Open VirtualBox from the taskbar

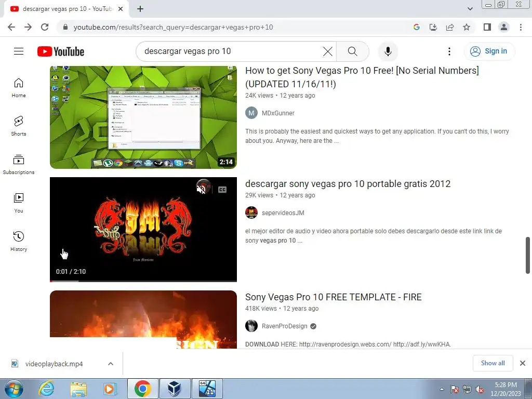coord(175,389)
